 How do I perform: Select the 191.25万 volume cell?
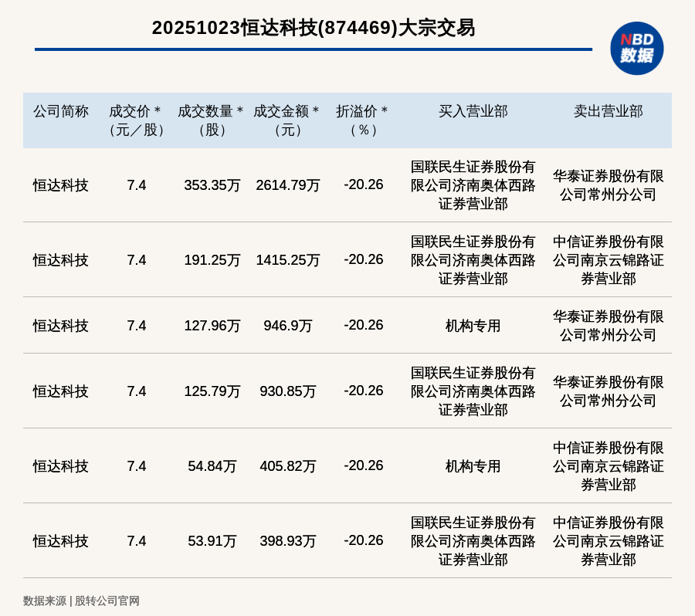[x=212, y=260]
